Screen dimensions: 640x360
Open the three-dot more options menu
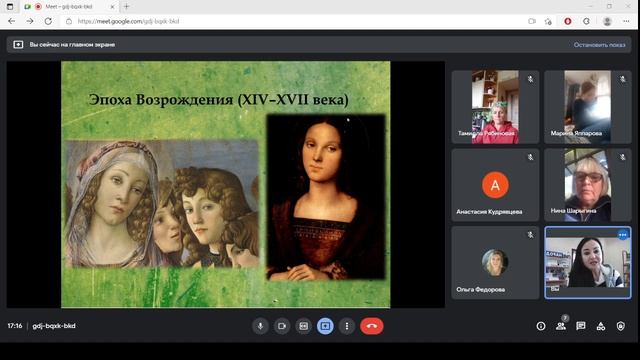click(x=347, y=326)
